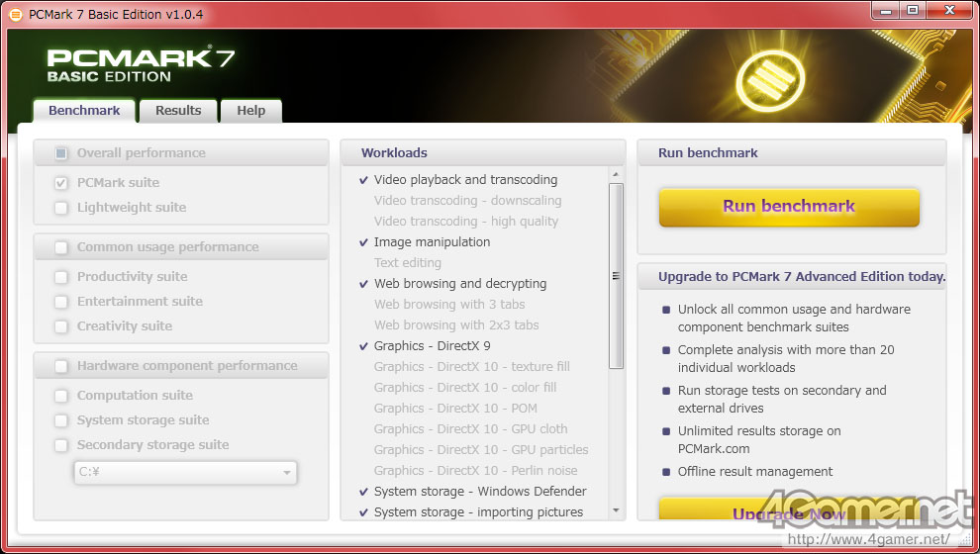This screenshot has width=980, height=554.
Task: Check the Overall performance checkbox
Action: [61, 153]
